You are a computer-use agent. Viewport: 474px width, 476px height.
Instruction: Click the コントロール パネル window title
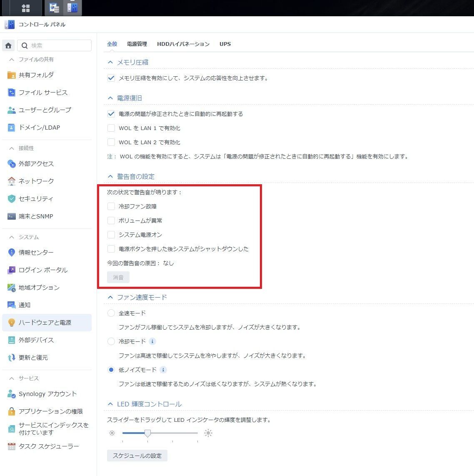(x=42, y=25)
